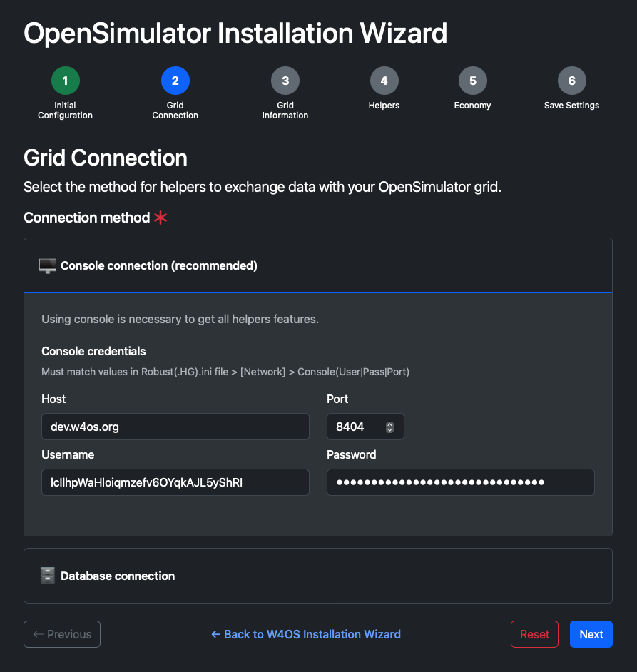Click the 'Using console is necessary' note
The image size is (637, 672).
pyautogui.click(x=180, y=320)
